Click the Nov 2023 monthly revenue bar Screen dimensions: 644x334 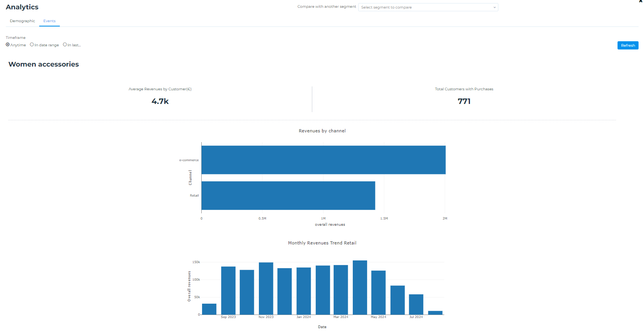[266, 288]
